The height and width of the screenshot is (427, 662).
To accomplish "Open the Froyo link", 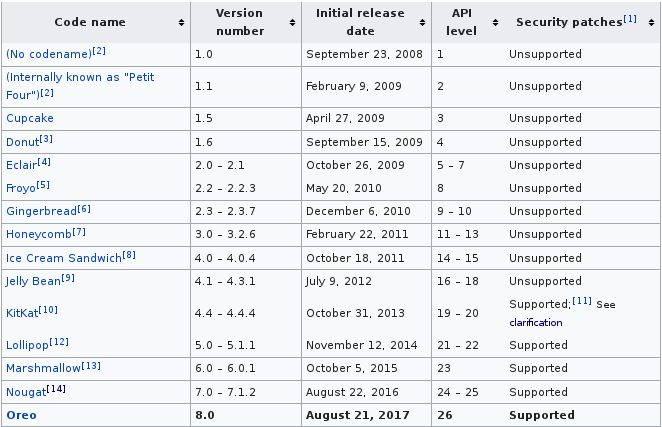I will coord(21,188).
